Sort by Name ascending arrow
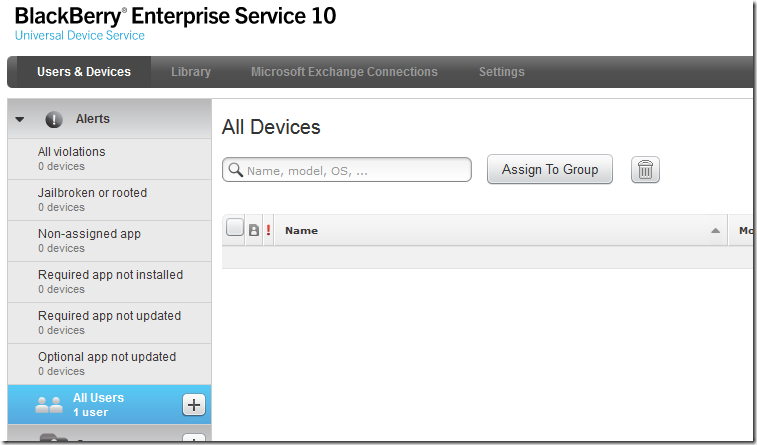This screenshot has width=757, height=445. (715, 231)
